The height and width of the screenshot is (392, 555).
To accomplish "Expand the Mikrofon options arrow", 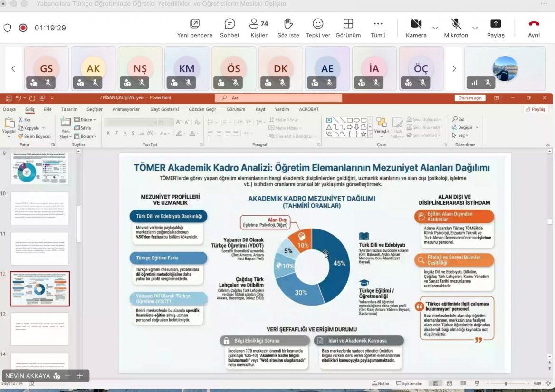I will click(475, 28).
